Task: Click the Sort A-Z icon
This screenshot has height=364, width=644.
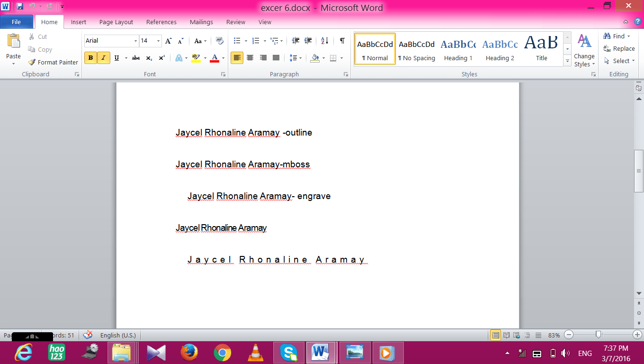Action: pyautogui.click(x=325, y=41)
